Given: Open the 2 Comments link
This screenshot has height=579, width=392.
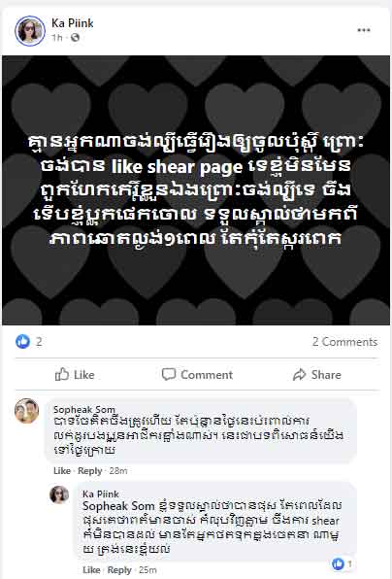Looking at the screenshot, I should pyautogui.click(x=344, y=342).
